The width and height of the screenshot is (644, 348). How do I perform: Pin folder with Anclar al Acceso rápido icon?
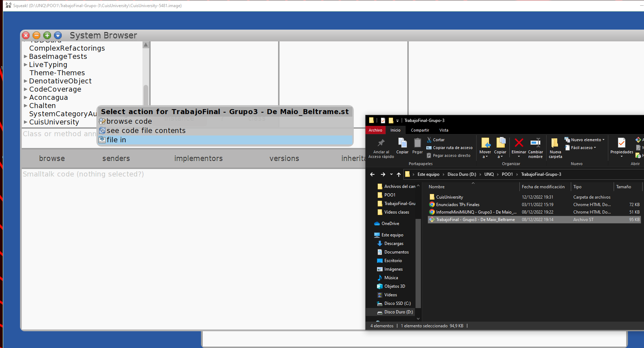(381, 147)
